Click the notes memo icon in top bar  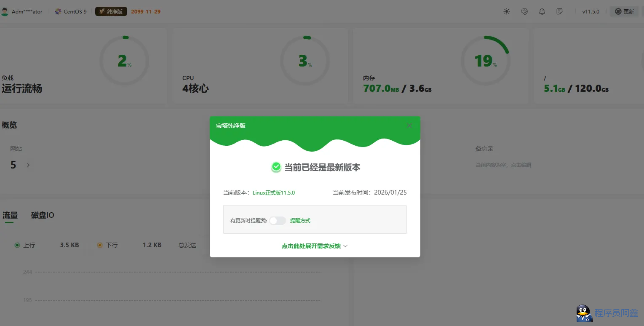pos(559,11)
